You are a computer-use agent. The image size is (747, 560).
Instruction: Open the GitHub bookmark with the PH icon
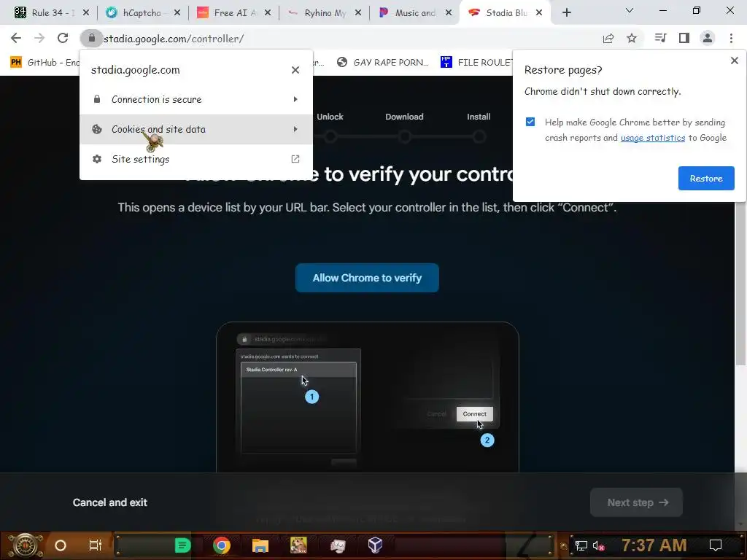(x=44, y=63)
